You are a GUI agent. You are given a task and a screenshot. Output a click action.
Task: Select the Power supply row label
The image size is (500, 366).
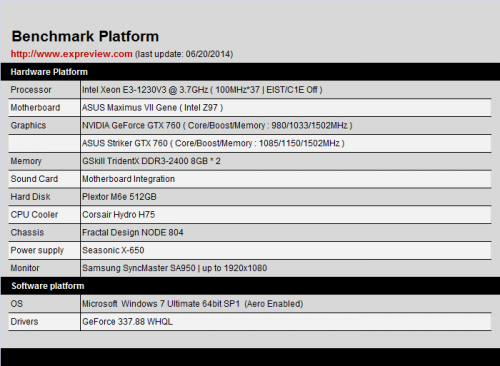click(x=37, y=250)
